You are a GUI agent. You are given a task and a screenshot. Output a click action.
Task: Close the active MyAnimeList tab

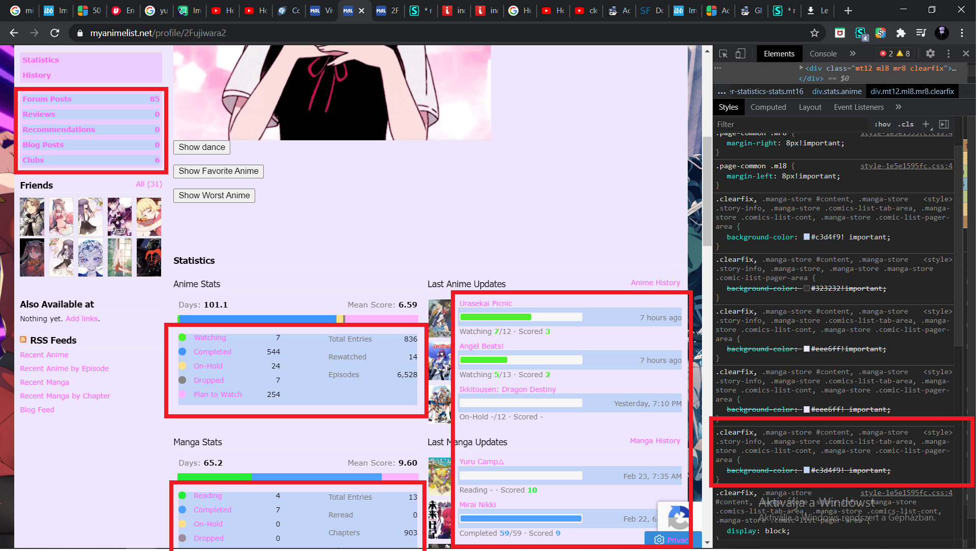(361, 11)
